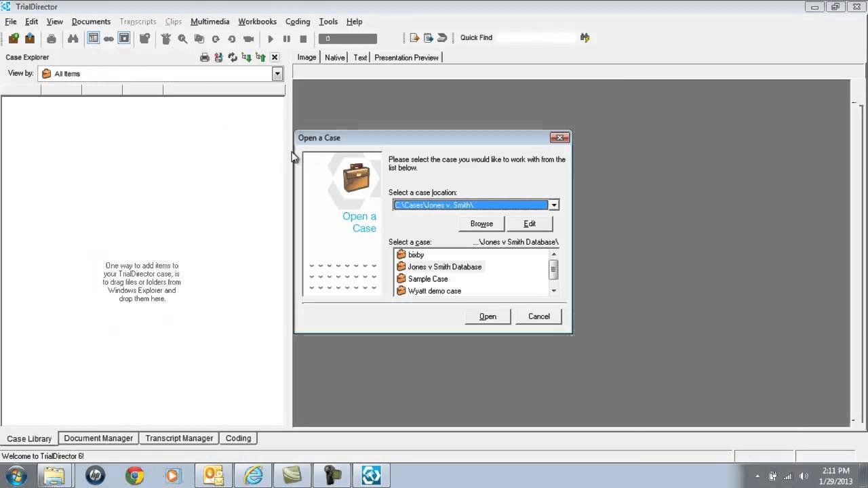The width and height of the screenshot is (868, 488).
Task: Open Internet Explorer from the taskbar
Action: coord(253,476)
